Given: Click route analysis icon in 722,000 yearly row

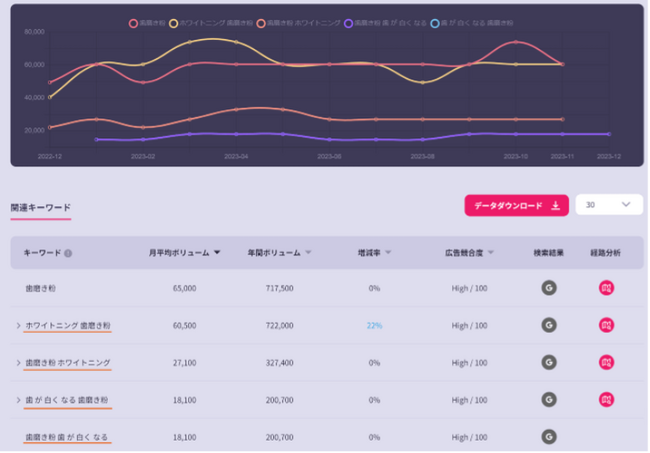Looking at the screenshot, I should (606, 325).
